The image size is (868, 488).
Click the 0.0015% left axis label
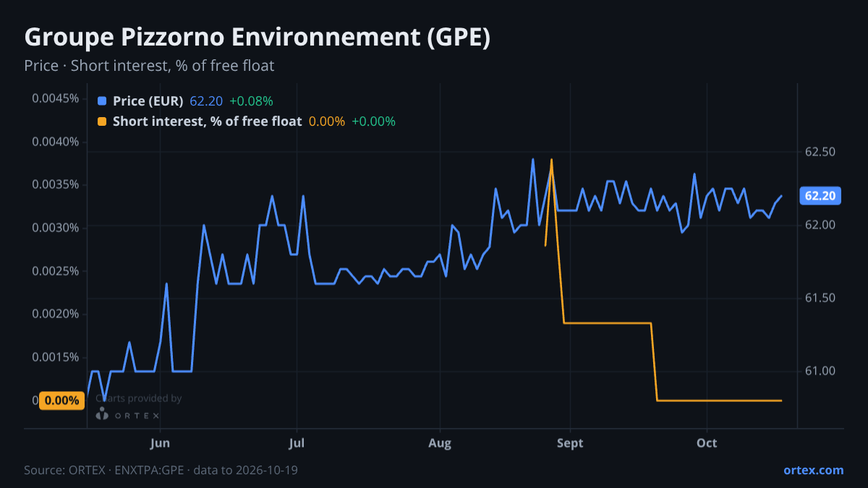click(55, 357)
